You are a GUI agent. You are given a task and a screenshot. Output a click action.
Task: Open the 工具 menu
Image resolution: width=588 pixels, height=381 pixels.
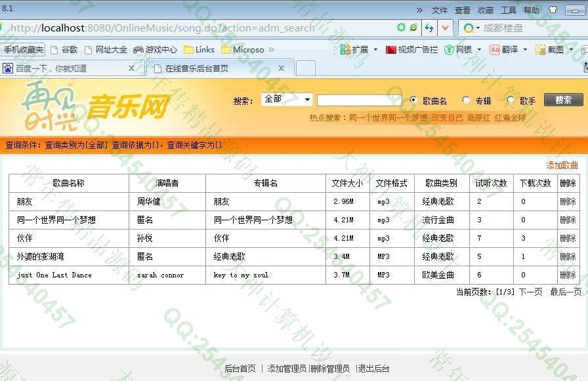(509, 10)
